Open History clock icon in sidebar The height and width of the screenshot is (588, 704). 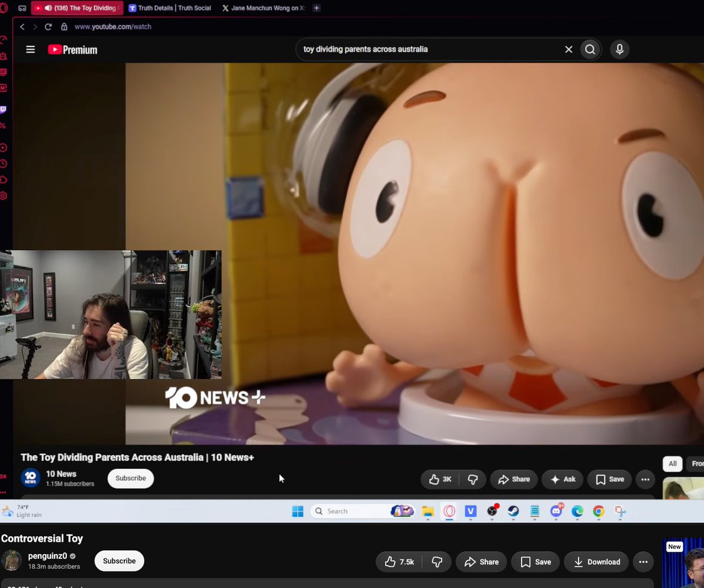tap(4, 164)
